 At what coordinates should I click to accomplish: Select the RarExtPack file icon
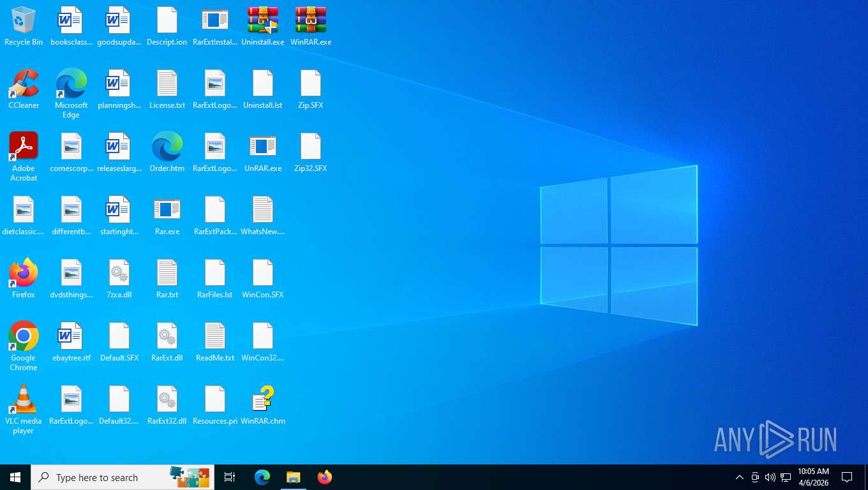pos(215,216)
